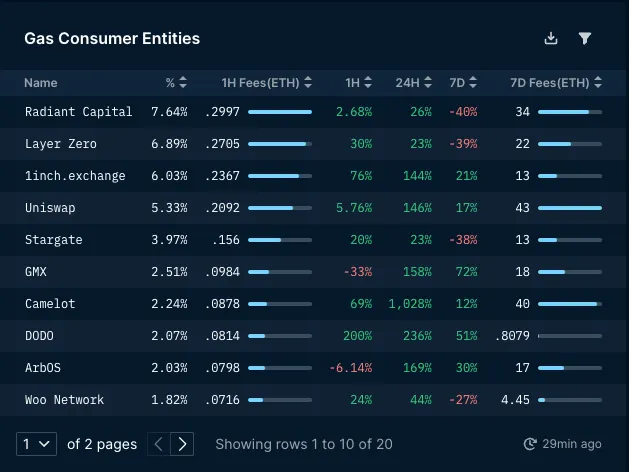This screenshot has height=472, width=629.
Task: Open the page number dropdown
Action: coord(37,444)
